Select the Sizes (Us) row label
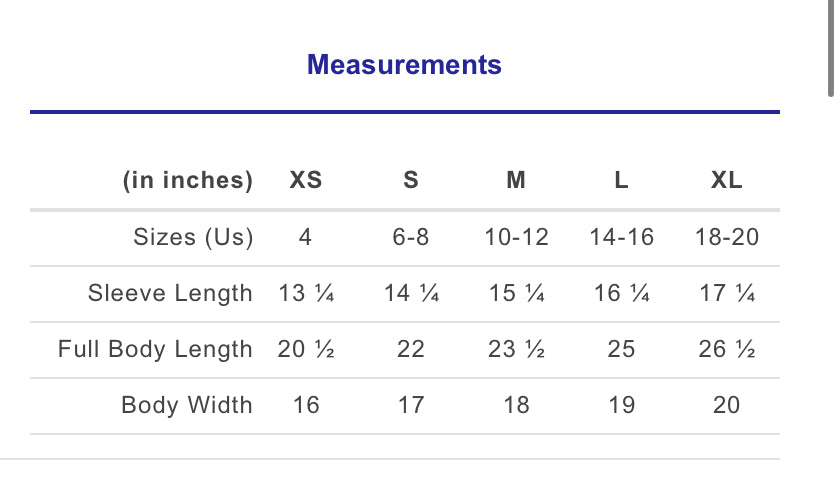 click(x=193, y=238)
